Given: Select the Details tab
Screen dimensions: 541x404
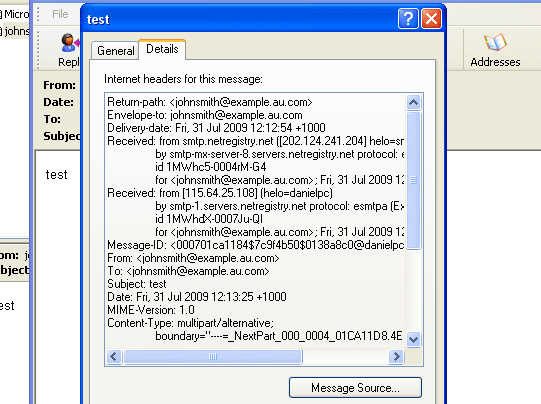Looking at the screenshot, I should pyautogui.click(x=162, y=49).
